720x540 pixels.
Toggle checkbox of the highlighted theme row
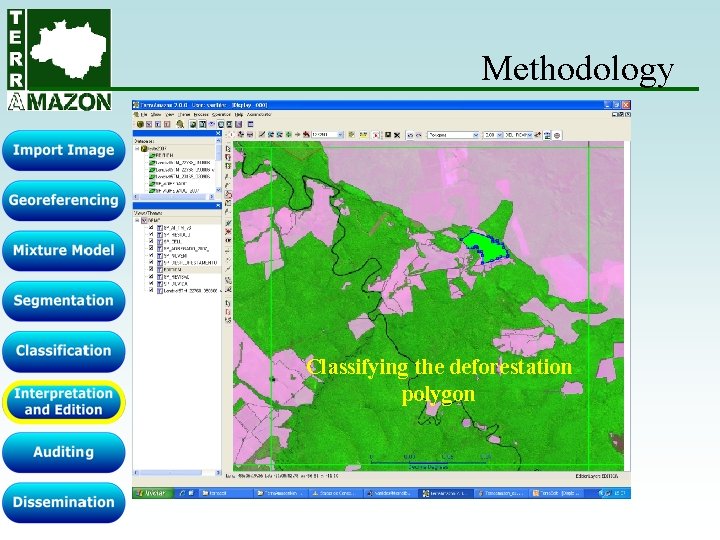pos(151,270)
